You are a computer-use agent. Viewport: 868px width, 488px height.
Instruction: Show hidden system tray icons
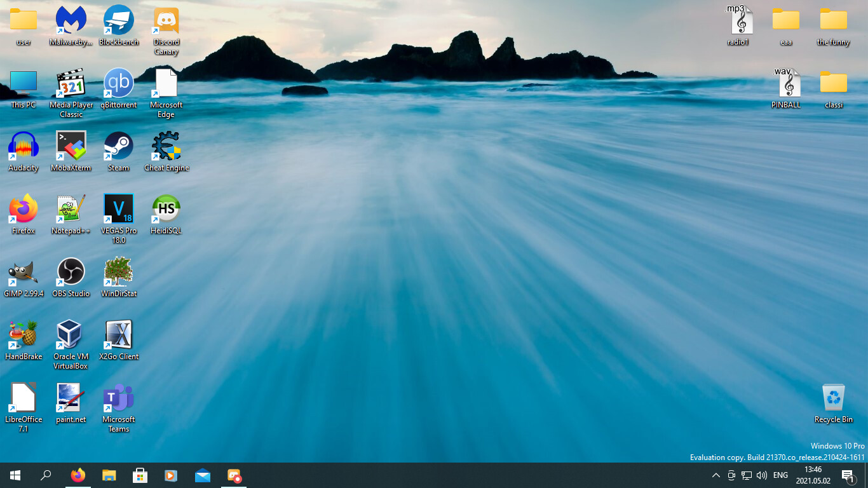coord(716,475)
